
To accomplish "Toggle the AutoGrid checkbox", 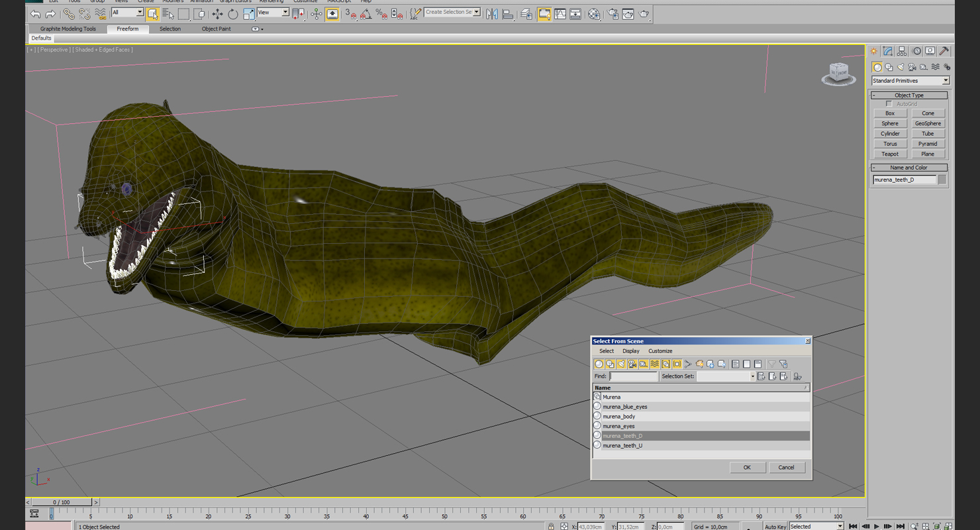I will (889, 104).
